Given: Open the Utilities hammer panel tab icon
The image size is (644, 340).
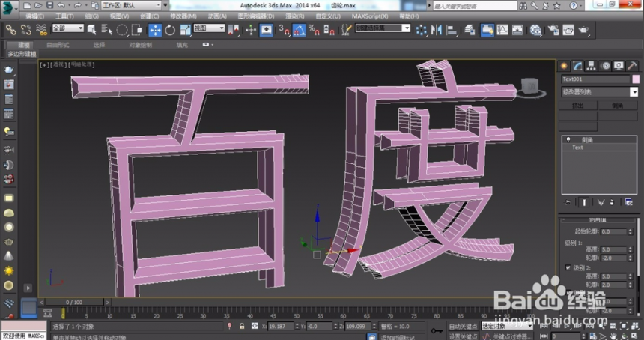Looking at the screenshot, I should (632, 66).
